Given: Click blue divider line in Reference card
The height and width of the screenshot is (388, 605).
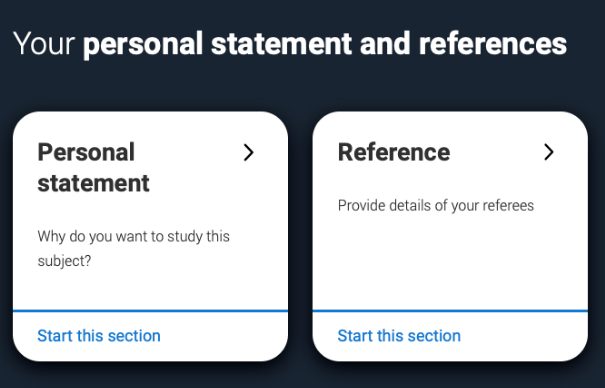Looking at the screenshot, I should [x=450, y=310].
